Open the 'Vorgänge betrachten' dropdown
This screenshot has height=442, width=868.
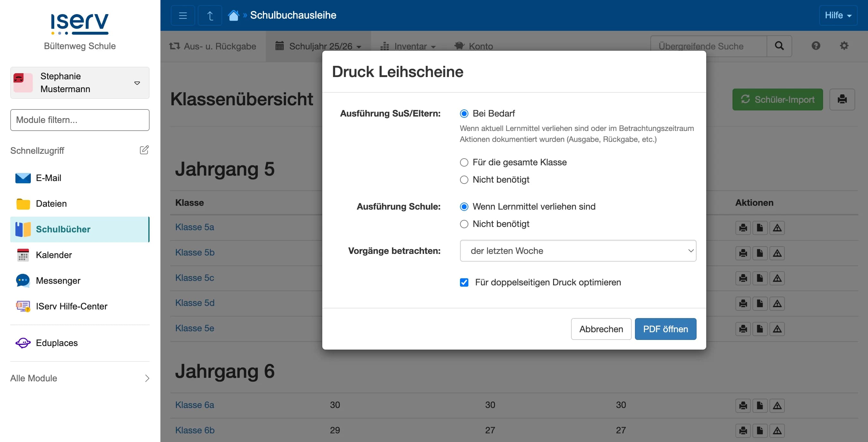pyautogui.click(x=577, y=251)
